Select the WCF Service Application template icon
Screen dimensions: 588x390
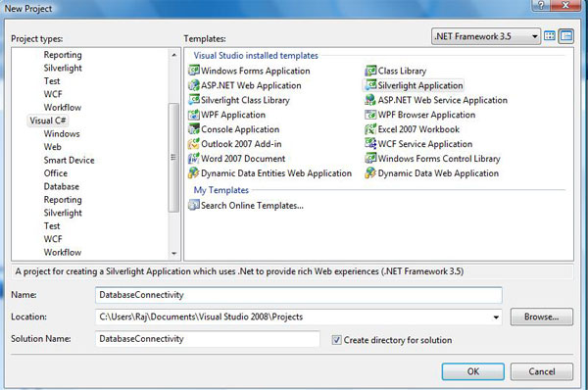370,144
